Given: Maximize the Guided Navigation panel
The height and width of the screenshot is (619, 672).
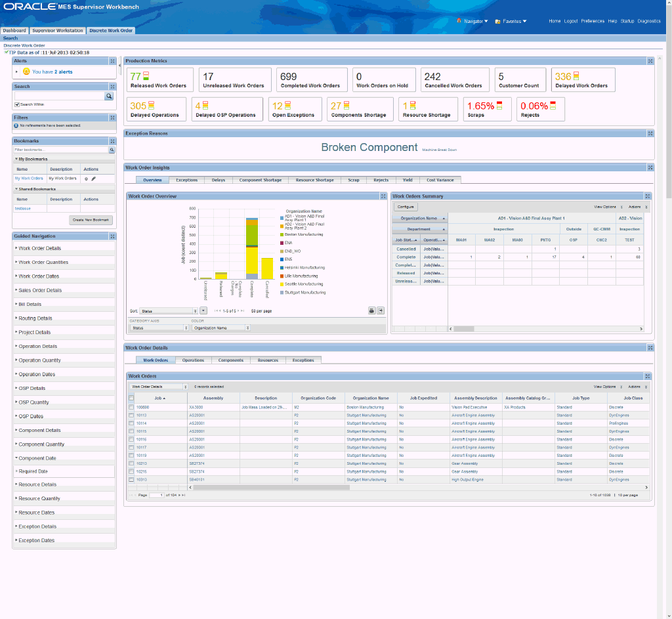Looking at the screenshot, I should 112,236.
